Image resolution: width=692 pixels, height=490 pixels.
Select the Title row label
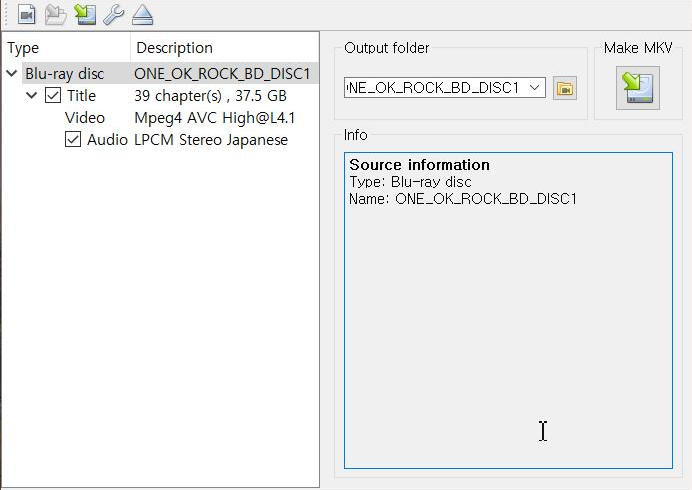point(81,95)
